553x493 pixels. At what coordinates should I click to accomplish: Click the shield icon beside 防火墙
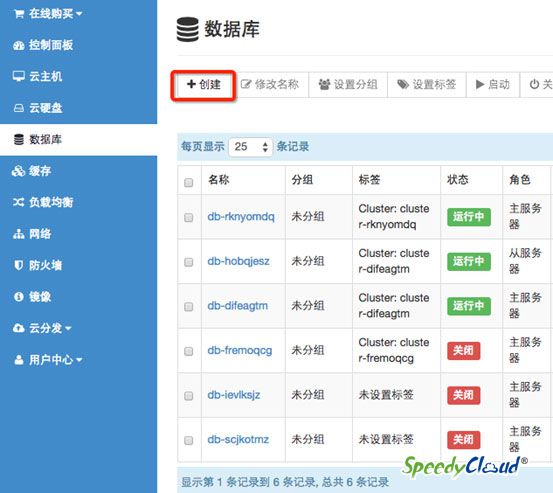click(x=19, y=265)
